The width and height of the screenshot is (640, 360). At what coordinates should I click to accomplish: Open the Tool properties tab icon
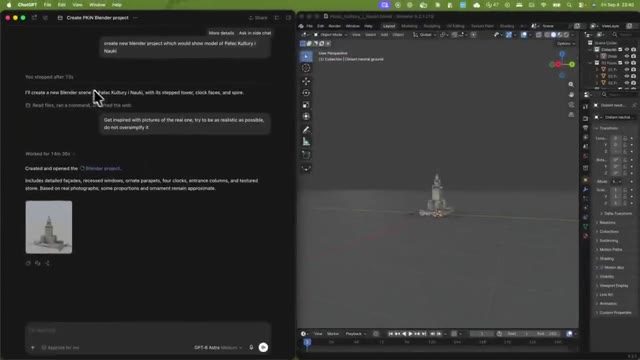click(586, 107)
